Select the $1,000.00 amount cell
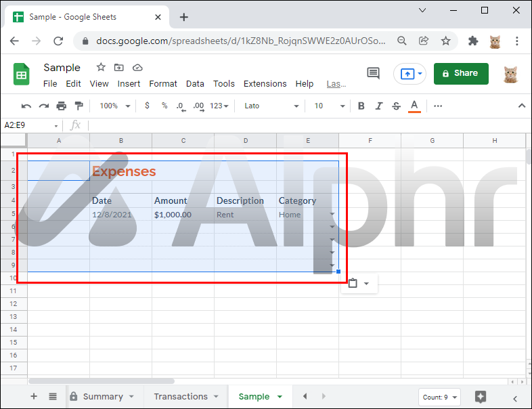This screenshot has height=409, width=532. pos(183,215)
